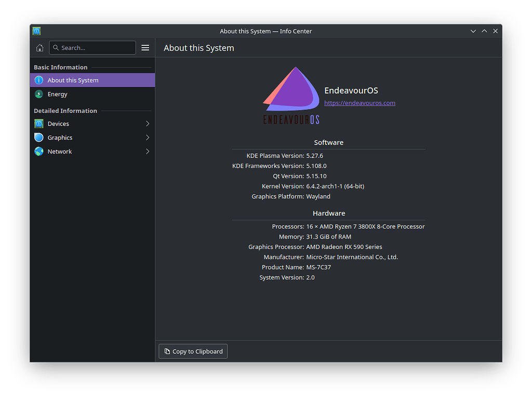Click the Network globe icon
Image resolution: width=532 pixels, height=397 pixels.
coord(40,151)
